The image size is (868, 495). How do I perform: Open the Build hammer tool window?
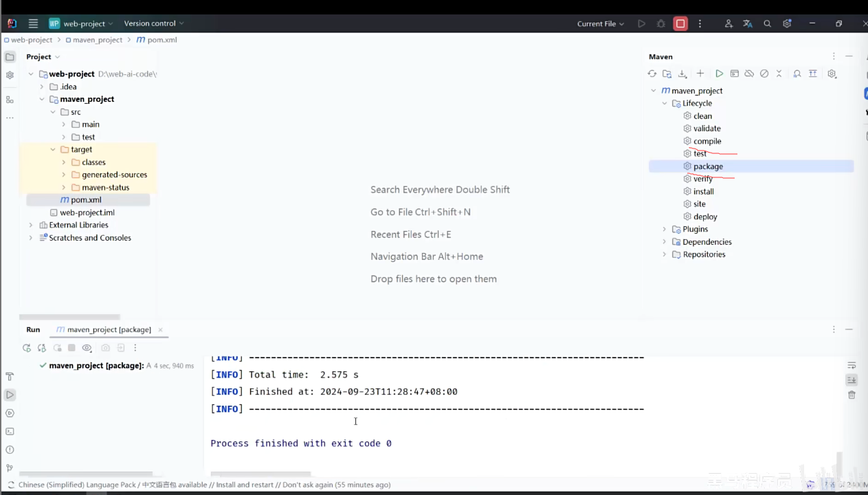click(10, 377)
